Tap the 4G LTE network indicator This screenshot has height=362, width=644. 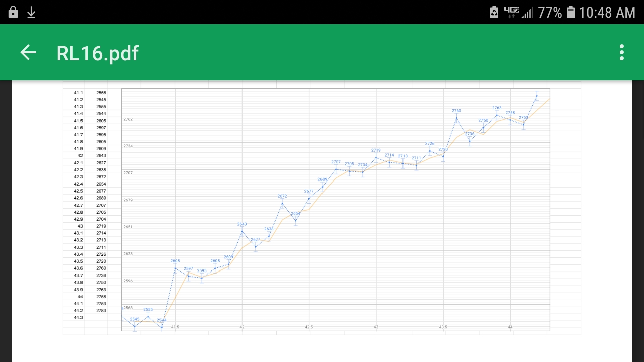pyautogui.click(x=511, y=12)
